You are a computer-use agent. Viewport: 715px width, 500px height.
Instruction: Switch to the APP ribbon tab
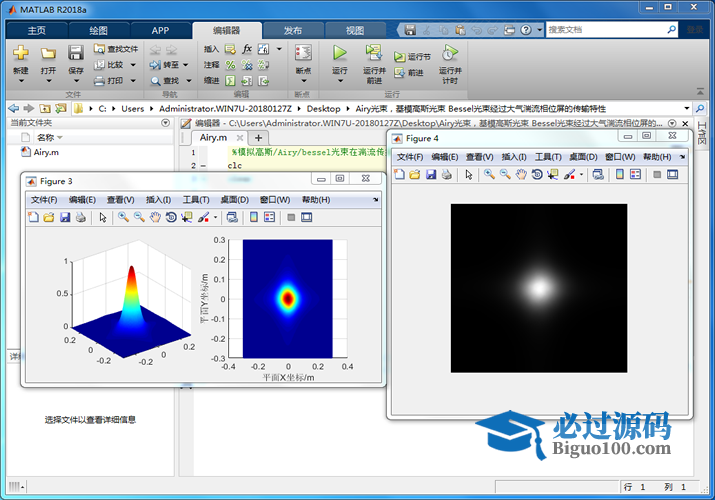coord(160,31)
